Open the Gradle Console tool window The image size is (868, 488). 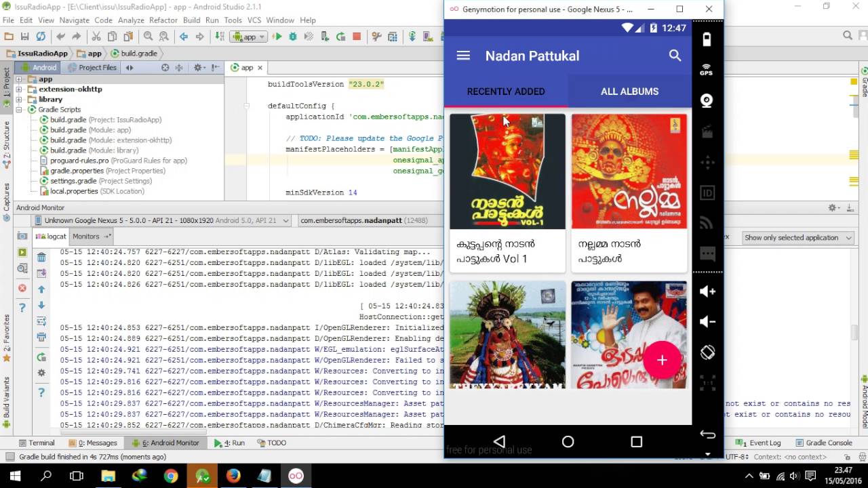pyautogui.click(x=823, y=443)
